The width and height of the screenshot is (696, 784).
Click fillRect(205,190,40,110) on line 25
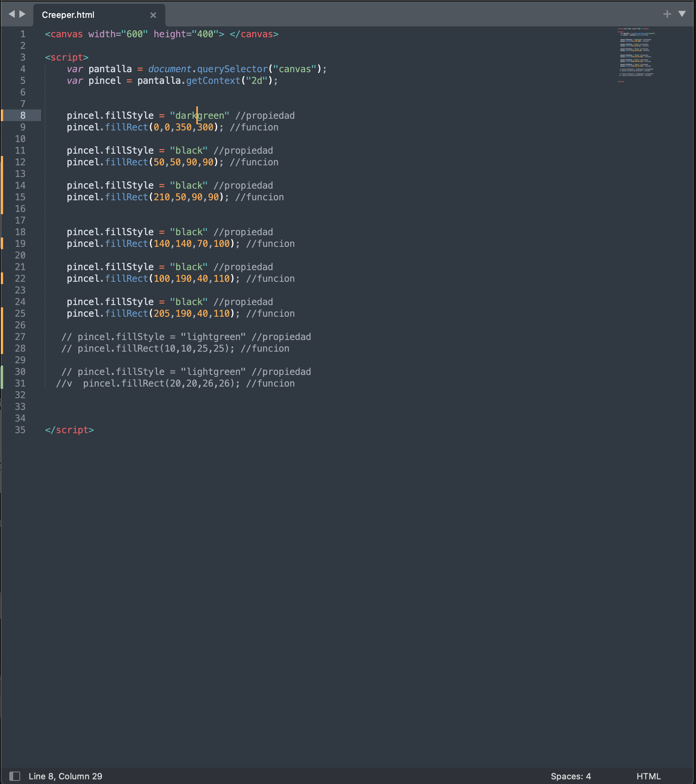170,314
